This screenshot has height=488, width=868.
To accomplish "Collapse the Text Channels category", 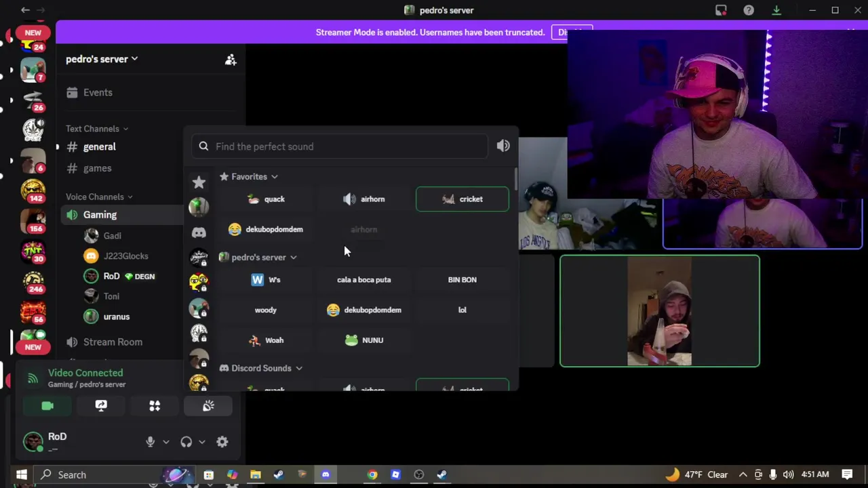I will tap(96, 129).
